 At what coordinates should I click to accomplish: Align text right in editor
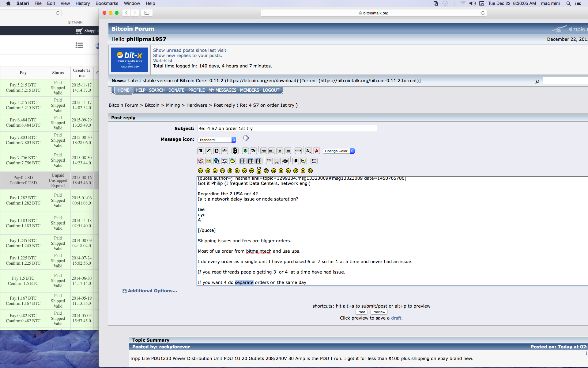coord(288,151)
